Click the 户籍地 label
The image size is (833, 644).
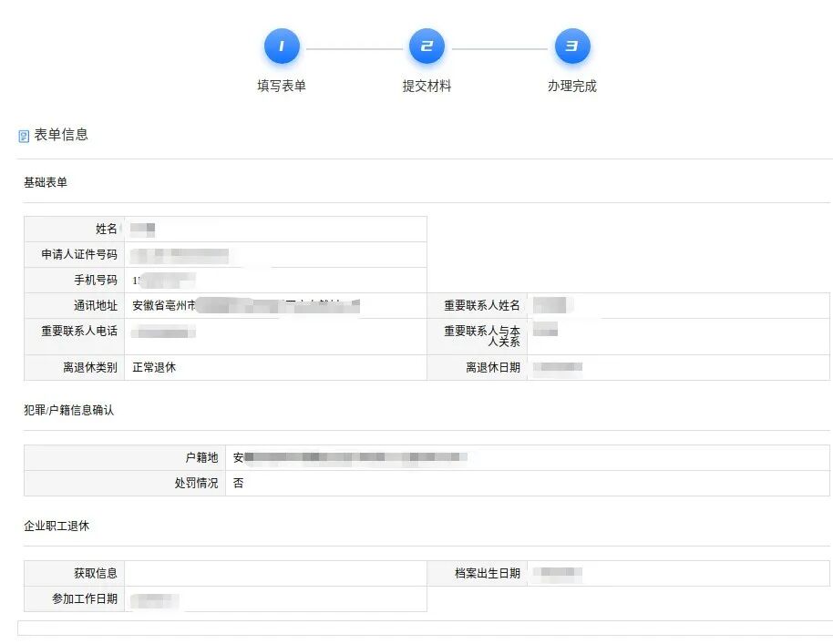(x=202, y=457)
